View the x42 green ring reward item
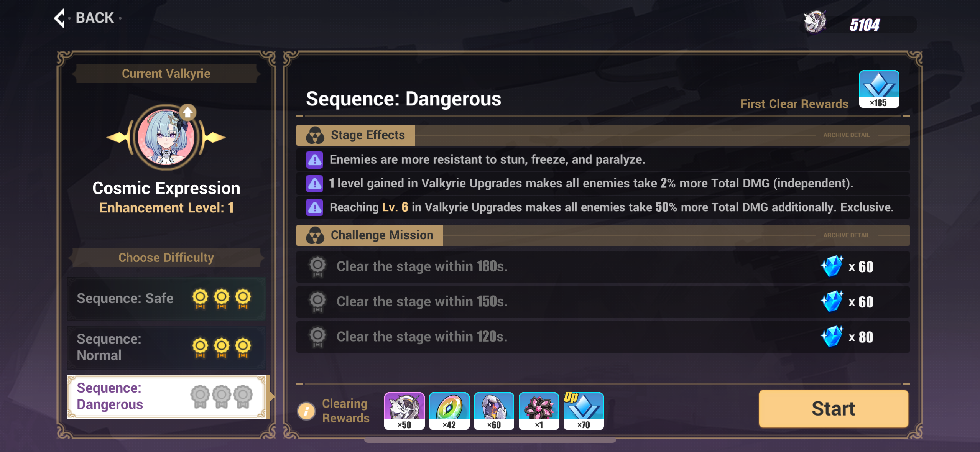The height and width of the screenshot is (452, 980). (449, 411)
